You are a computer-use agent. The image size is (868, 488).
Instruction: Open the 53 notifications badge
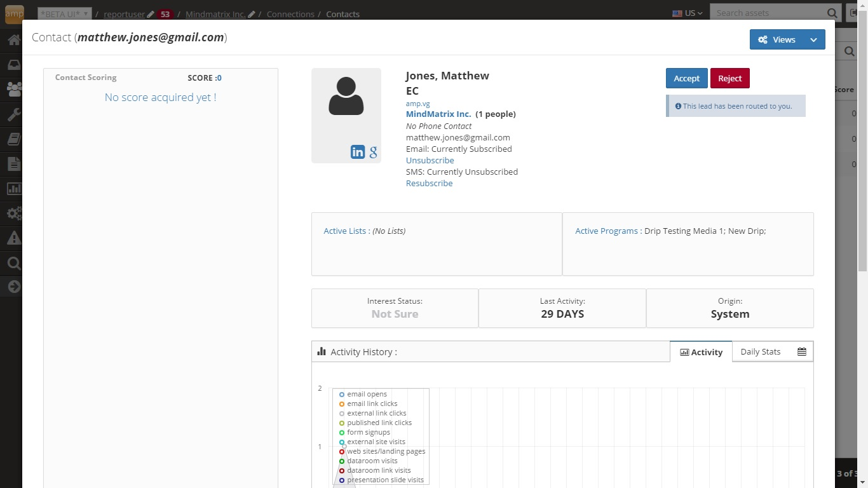tap(165, 14)
